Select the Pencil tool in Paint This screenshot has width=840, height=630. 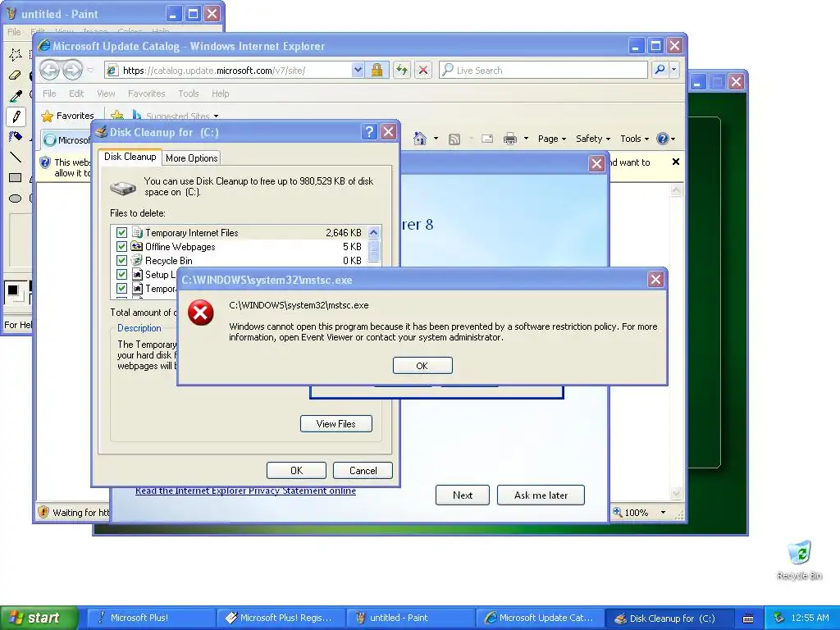click(x=16, y=116)
